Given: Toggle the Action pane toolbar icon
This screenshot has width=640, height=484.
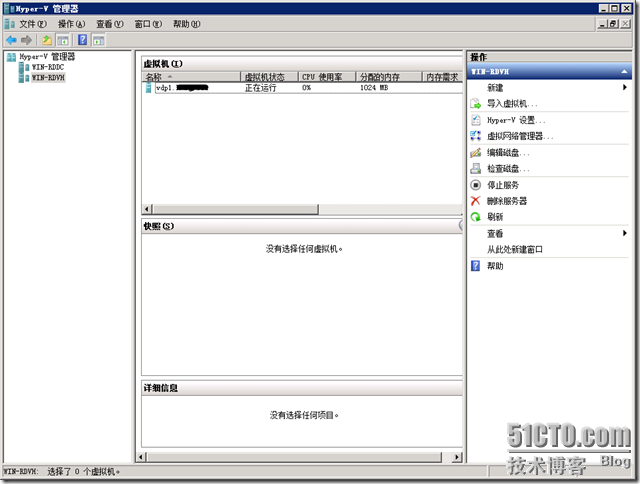Looking at the screenshot, I should point(98,40).
